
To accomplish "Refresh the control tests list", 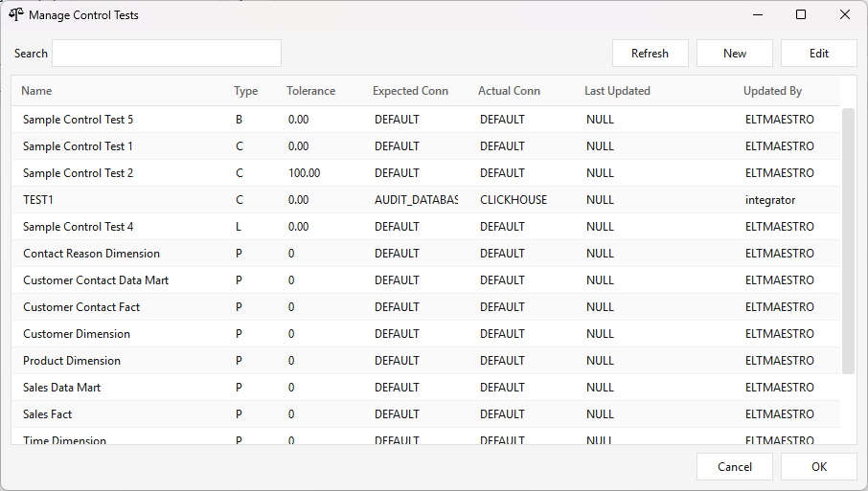I will [x=650, y=53].
